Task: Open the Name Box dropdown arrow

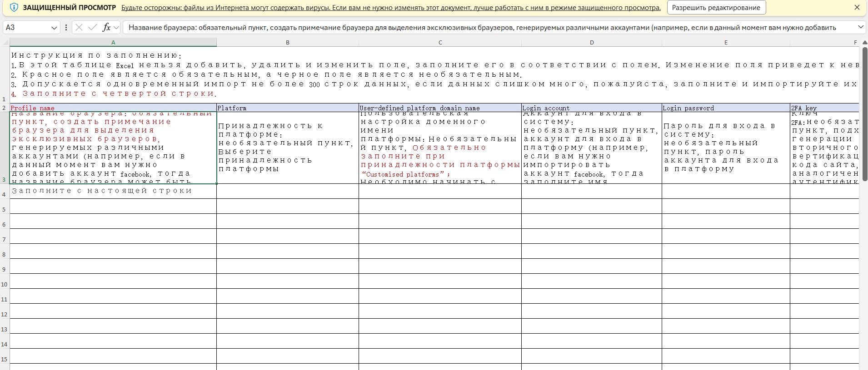Action: 55,28
